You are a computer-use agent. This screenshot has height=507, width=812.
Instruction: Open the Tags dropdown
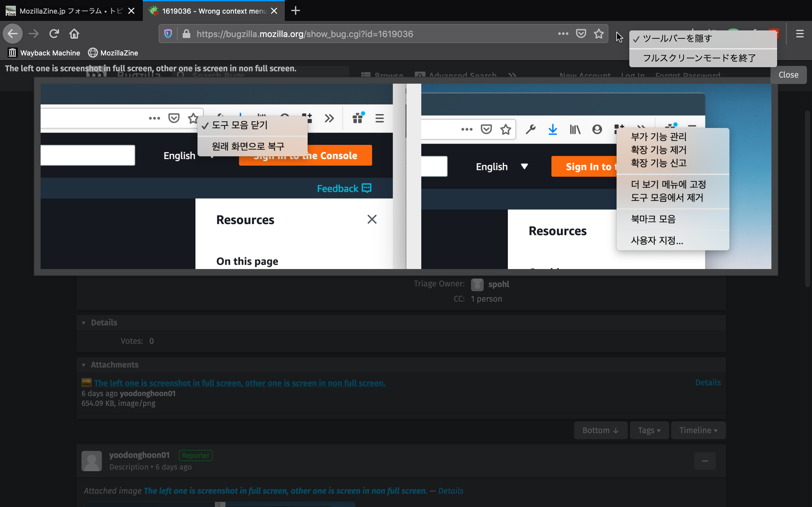[649, 430]
